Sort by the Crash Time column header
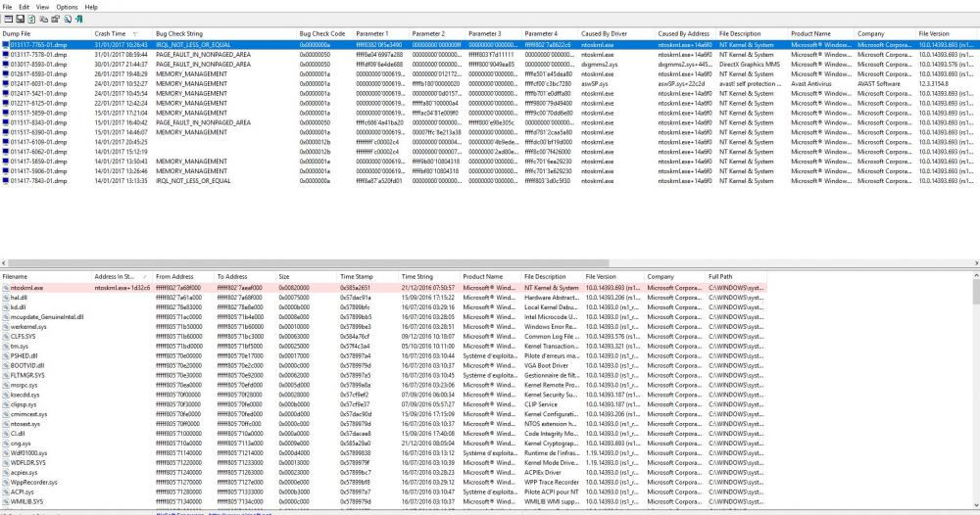Screen dimensions: 980x515 (110, 33)
